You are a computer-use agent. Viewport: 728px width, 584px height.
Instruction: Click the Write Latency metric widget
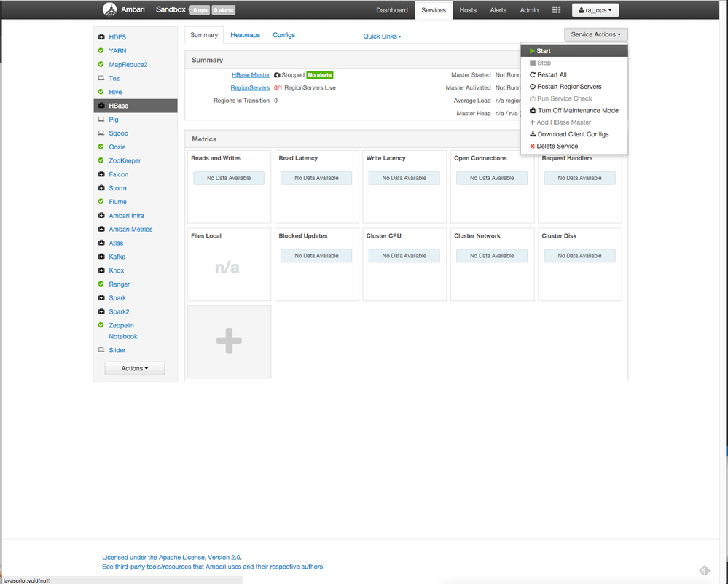[x=404, y=187]
